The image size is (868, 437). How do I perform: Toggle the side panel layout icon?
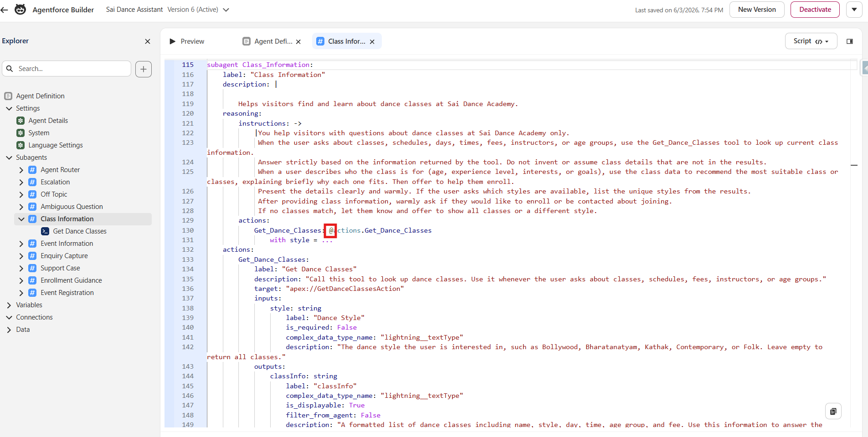click(850, 41)
